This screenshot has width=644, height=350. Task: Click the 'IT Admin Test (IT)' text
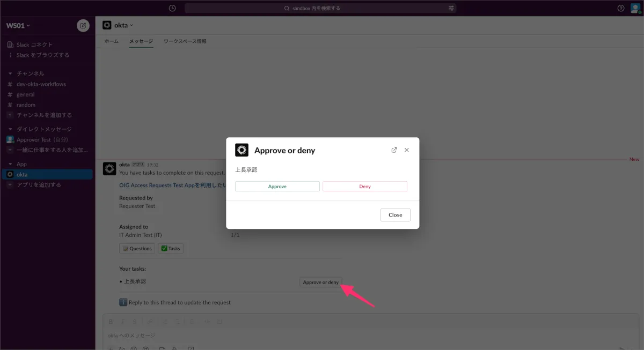pos(141,235)
